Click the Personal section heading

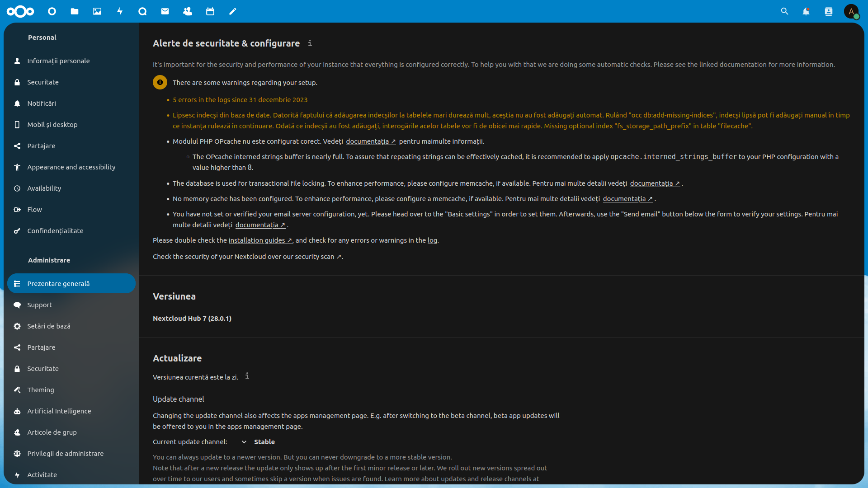(42, 38)
